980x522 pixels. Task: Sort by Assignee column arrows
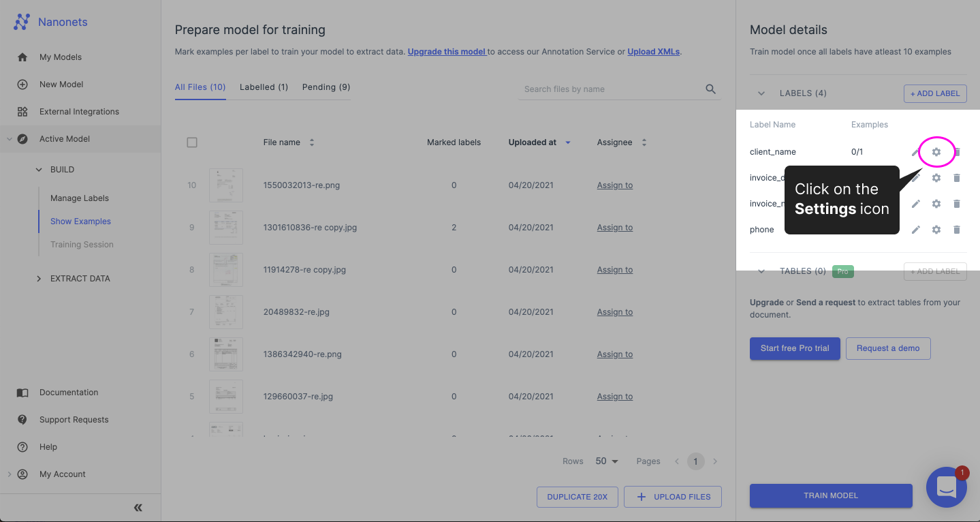(644, 142)
